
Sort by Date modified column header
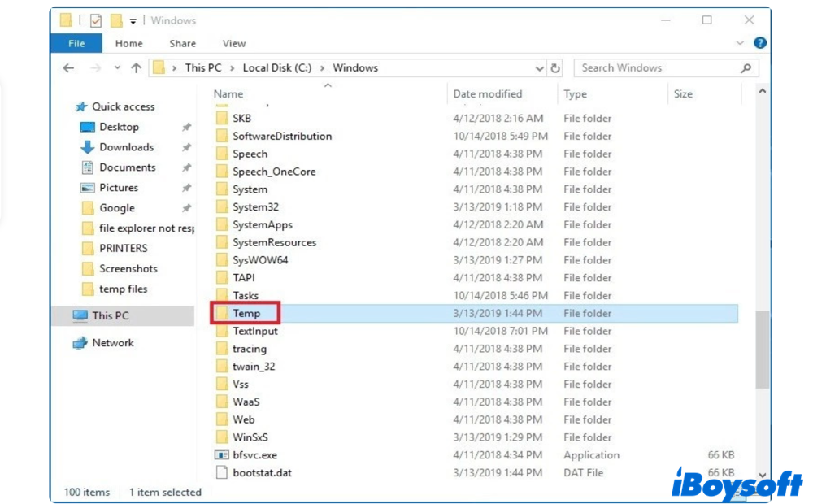[x=488, y=93]
